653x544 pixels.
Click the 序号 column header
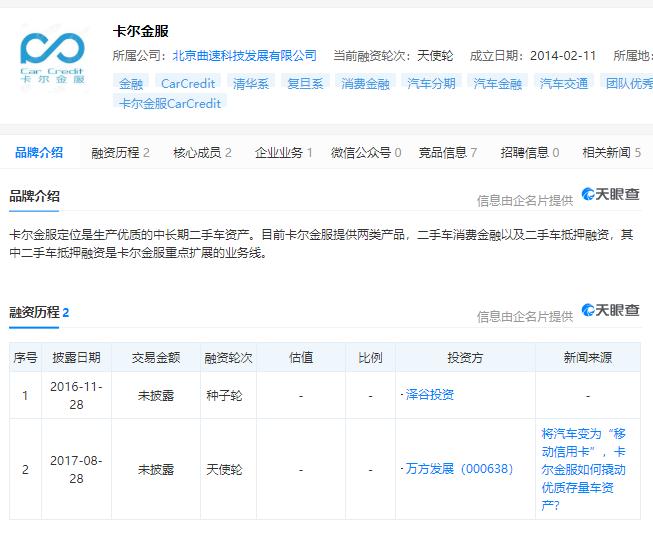click(x=25, y=357)
